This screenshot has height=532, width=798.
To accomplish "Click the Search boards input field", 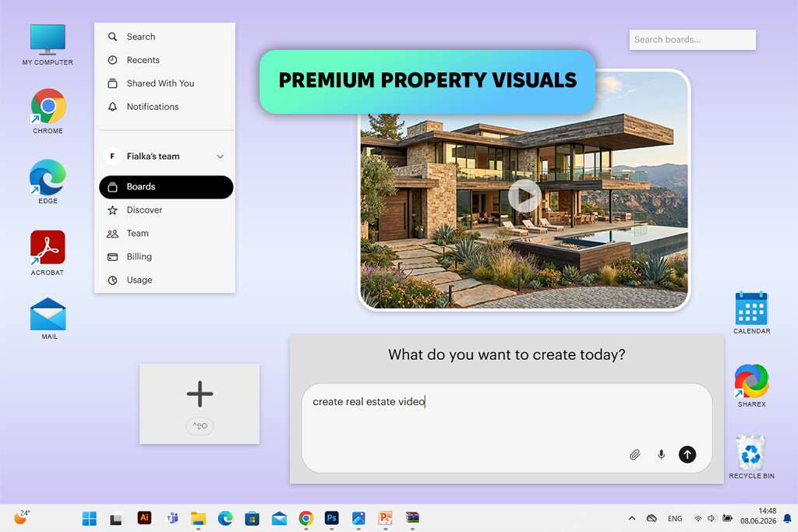I will coord(692,40).
